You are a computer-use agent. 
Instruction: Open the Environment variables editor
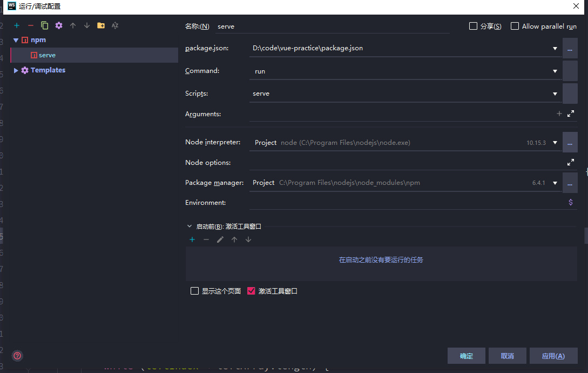[570, 202]
